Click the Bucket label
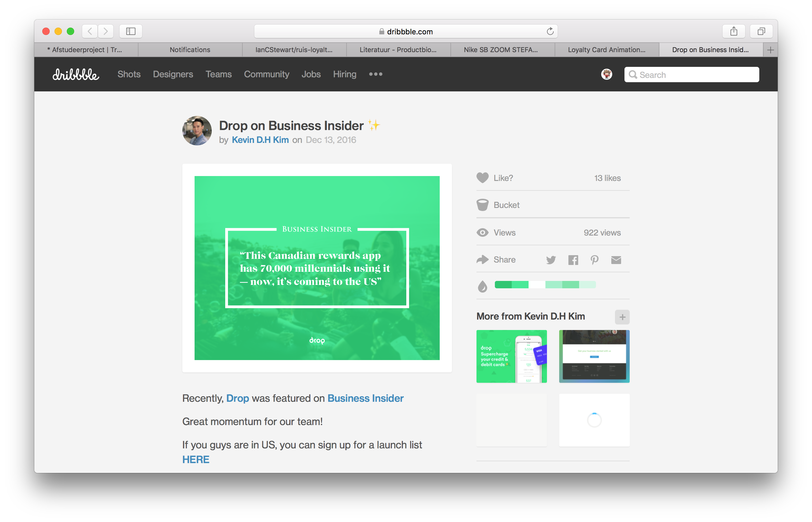 pos(506,205)
